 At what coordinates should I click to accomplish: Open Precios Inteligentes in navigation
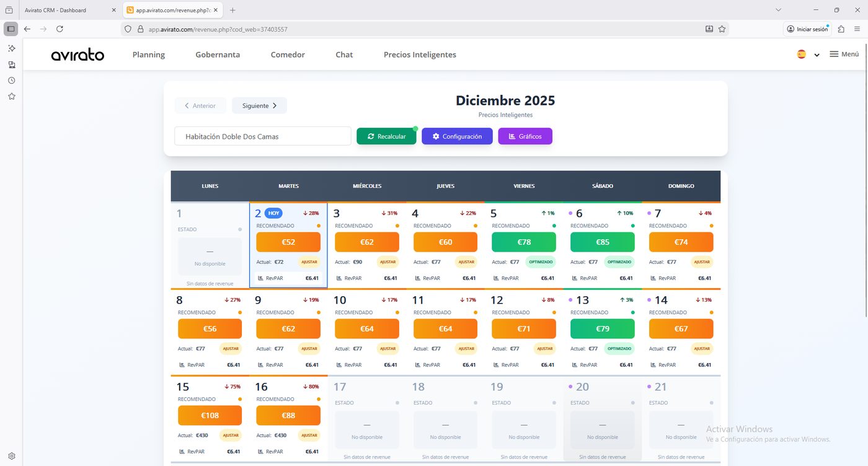tap(420, 55)
